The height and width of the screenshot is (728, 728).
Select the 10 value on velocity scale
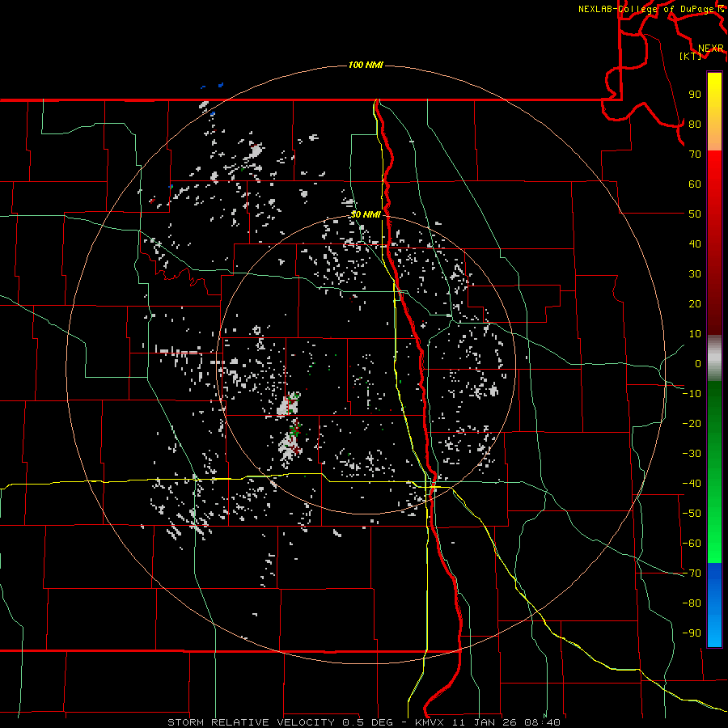pos(695,334)
